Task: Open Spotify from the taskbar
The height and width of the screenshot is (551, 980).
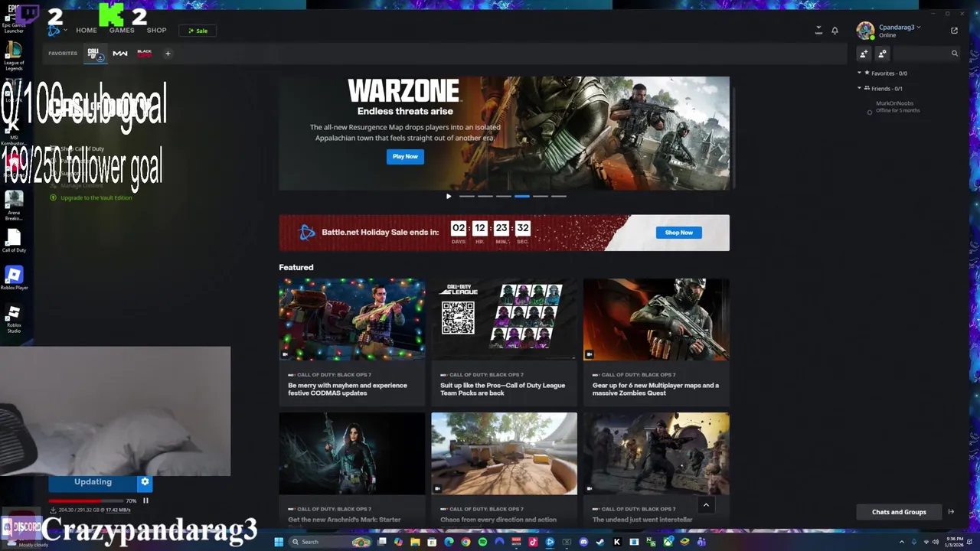Action: click(x=482, y=542)
